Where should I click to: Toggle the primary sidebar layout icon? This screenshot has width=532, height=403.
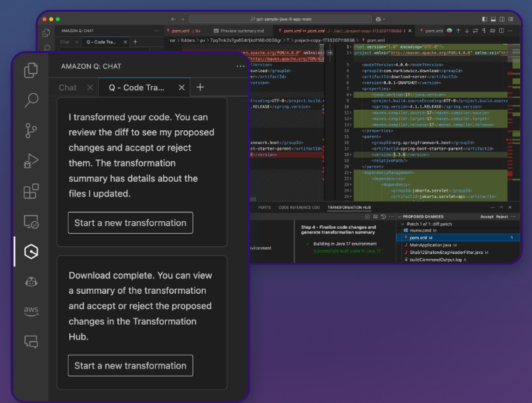(484, 19)
